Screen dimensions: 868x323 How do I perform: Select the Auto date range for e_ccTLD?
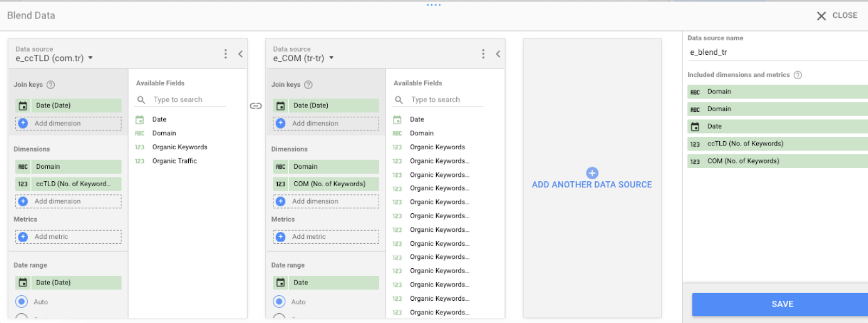(x=22, y=302)
